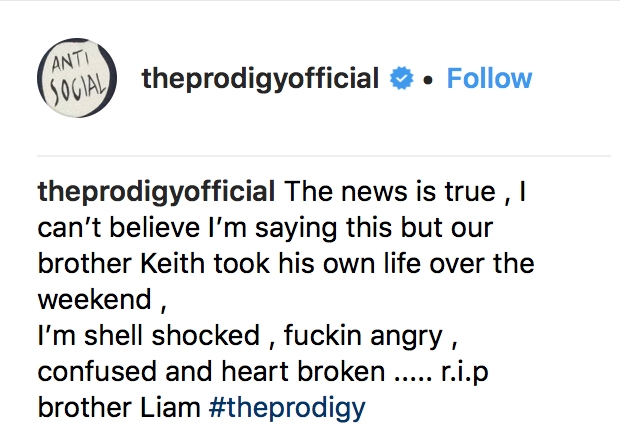Screen dimensions: 620x437
Task: Open theprodigyofficial profile from header username
Action: (x=260, y=79)
